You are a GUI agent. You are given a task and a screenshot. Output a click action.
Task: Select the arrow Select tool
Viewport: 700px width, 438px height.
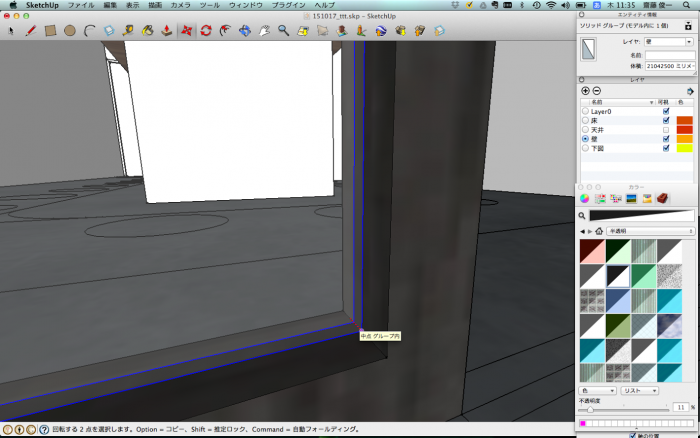tap(11, 31)
